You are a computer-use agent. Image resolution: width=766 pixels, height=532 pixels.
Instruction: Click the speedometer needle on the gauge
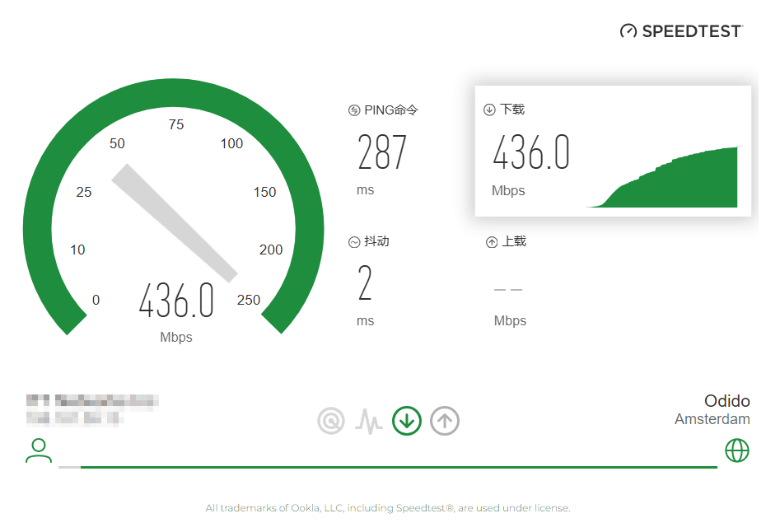point(174,222)
